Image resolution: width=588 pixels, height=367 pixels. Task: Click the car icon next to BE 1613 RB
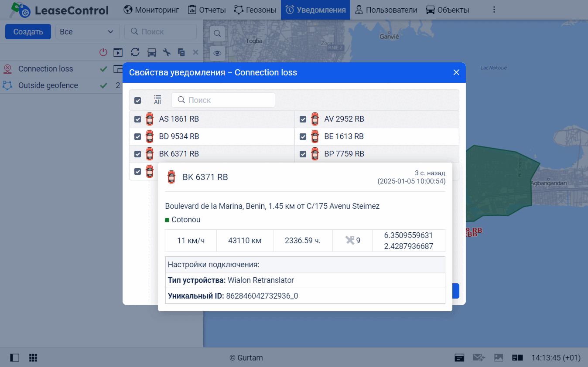(315, 136)
